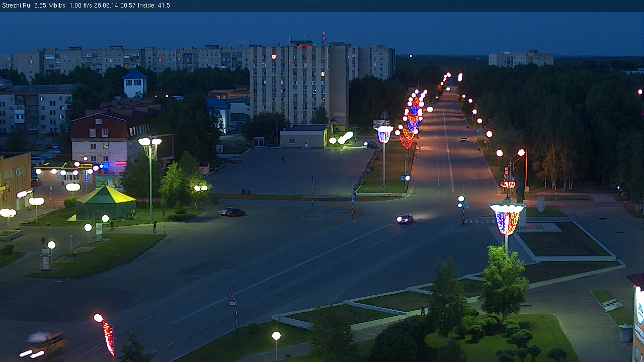Image resolution: width=644 pixels, height=362 pixels.
Task: Select the 2.55 Mbit/s bitrate value
Action: tap(50, 6)
